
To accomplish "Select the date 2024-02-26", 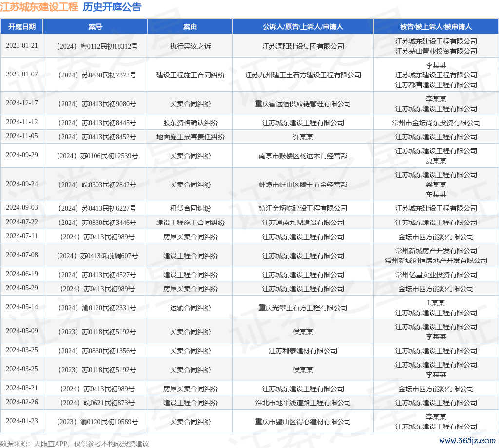I will pos(21,402).
